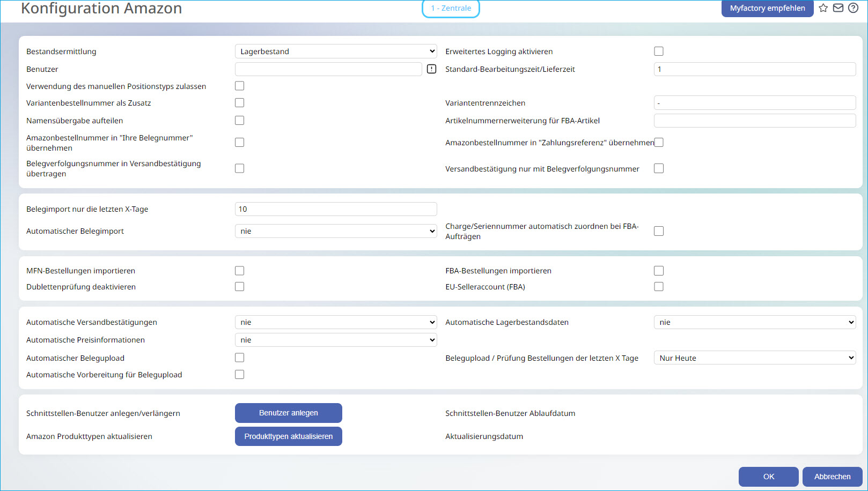Expand Automatische Versandbestätigungen dropdown
Image resolution: width=868 pixels, height=491 pixels.
tap(336, 322)
